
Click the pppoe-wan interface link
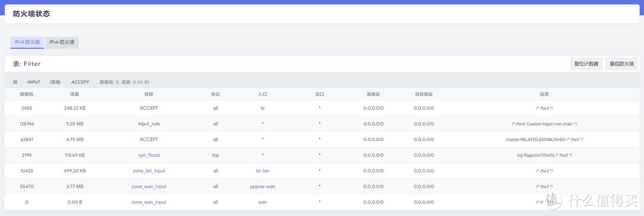[x=262, y=186]
